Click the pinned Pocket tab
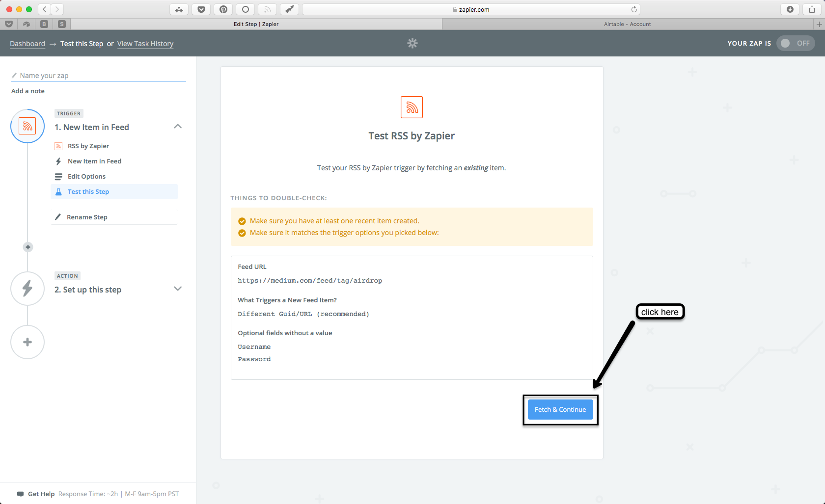Viewport: 825px width, 504px height. pyautogui.click(x=9, y=24)
